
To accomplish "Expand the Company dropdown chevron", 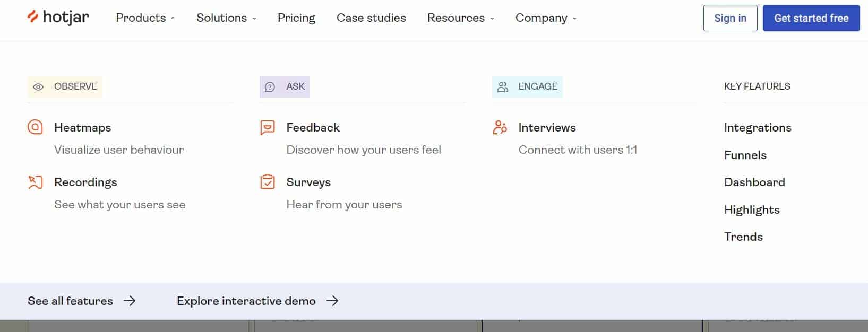I will pyautogui.click(x=574, y=19).
